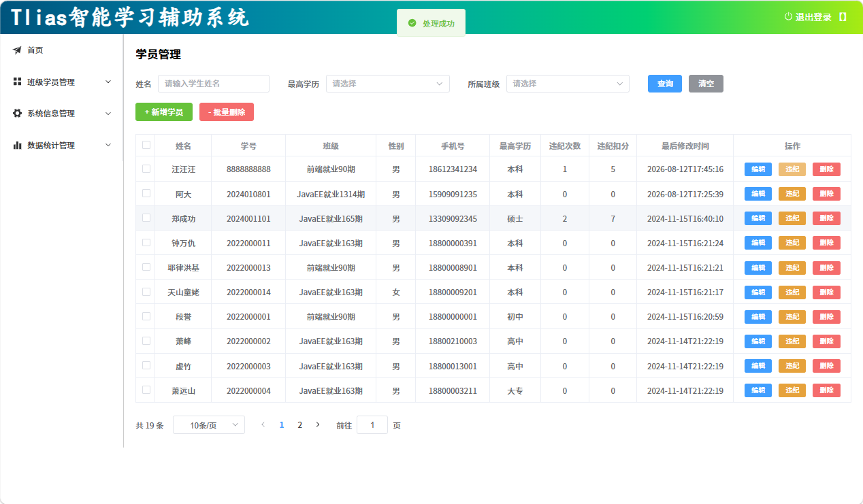Edit the student 汪汪汪
The image size is (863, 504).
758,169
